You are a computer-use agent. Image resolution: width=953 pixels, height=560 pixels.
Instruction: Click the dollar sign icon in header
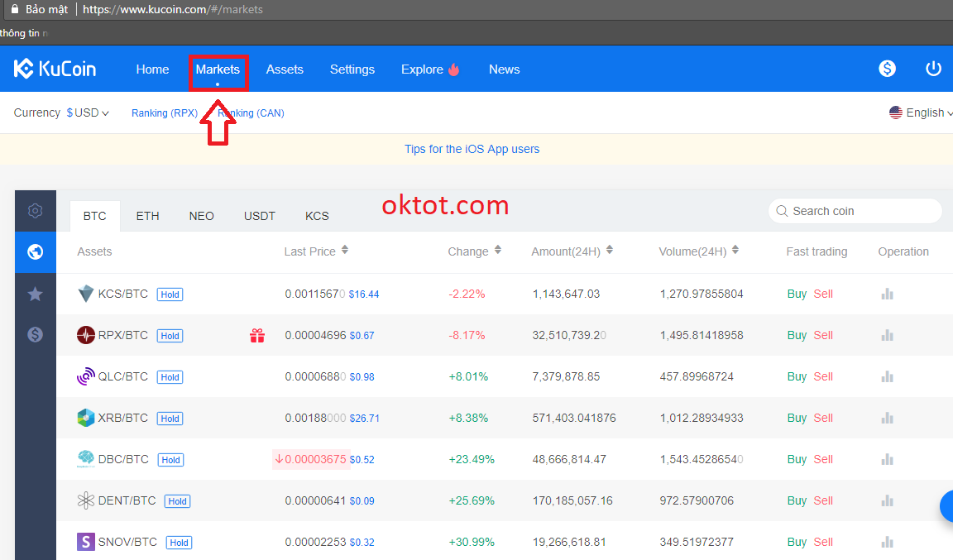(x=887, y=69)
